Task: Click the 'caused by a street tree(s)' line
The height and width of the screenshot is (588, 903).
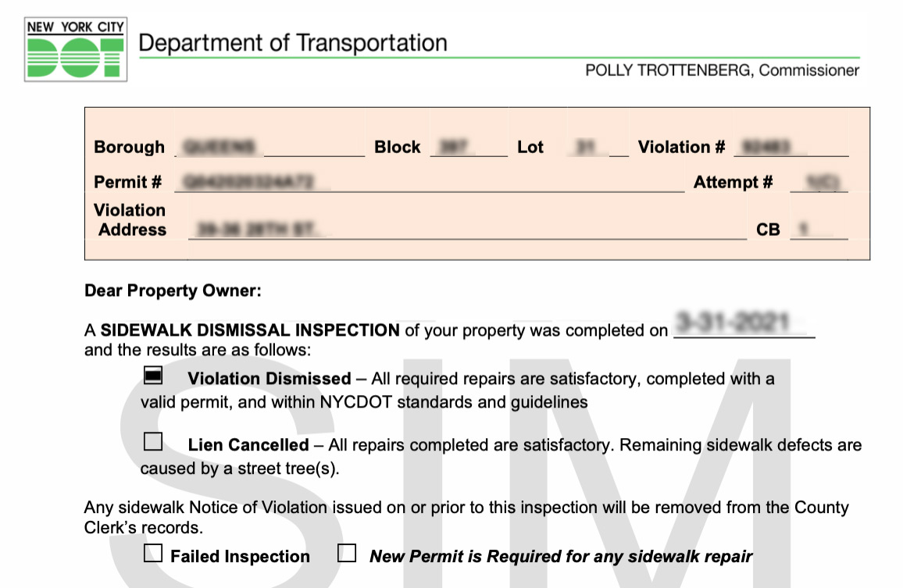Action: 240,469
